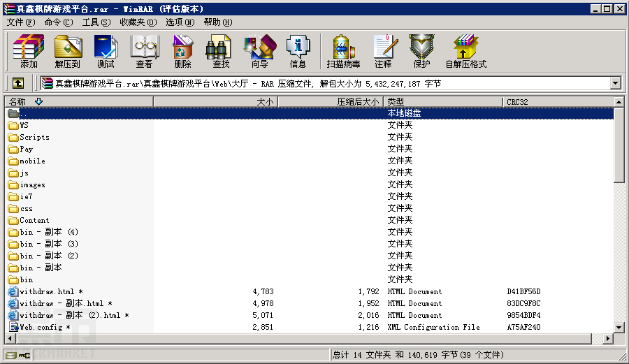Select the Pay folder icon
This screenshot has height=364, width=629.
point(13,150)
